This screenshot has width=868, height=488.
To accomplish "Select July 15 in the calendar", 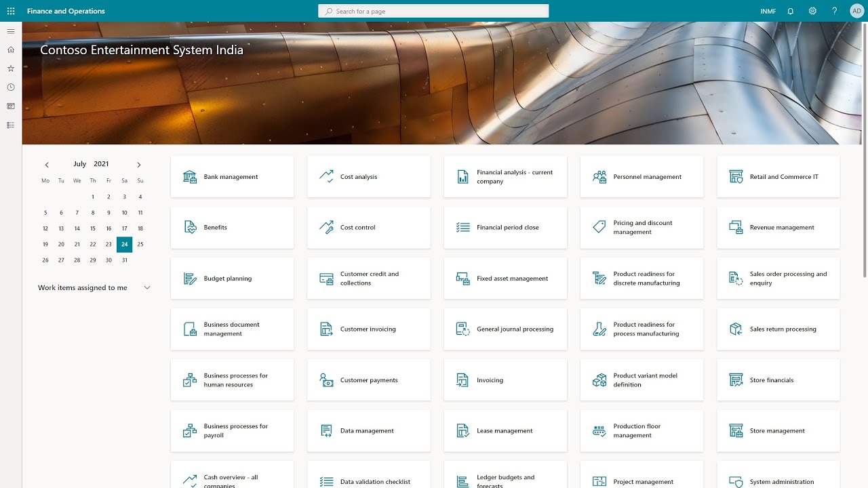I will [x=93, y=228].
